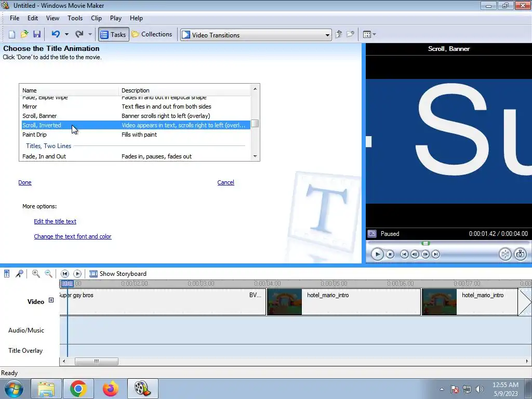Screen dimensions: 532x399
Task: Select Fade, In and Out animation
Action: pyautogui.click(x=136, y=156)
